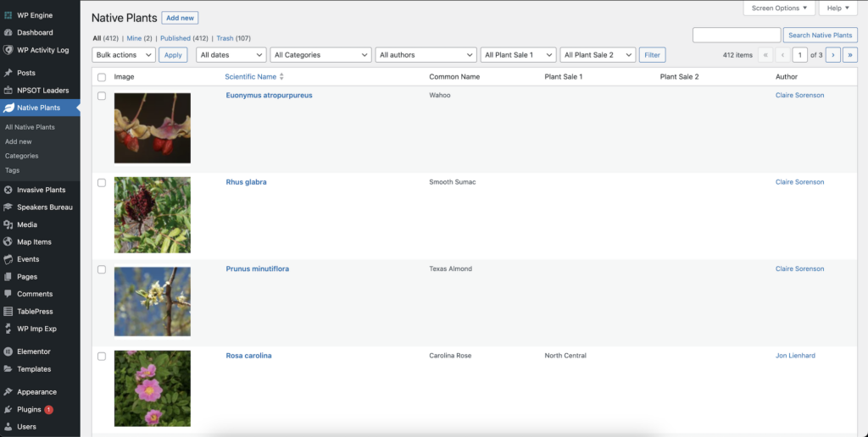Tick the Rhus glabra row checkbox

102,183
